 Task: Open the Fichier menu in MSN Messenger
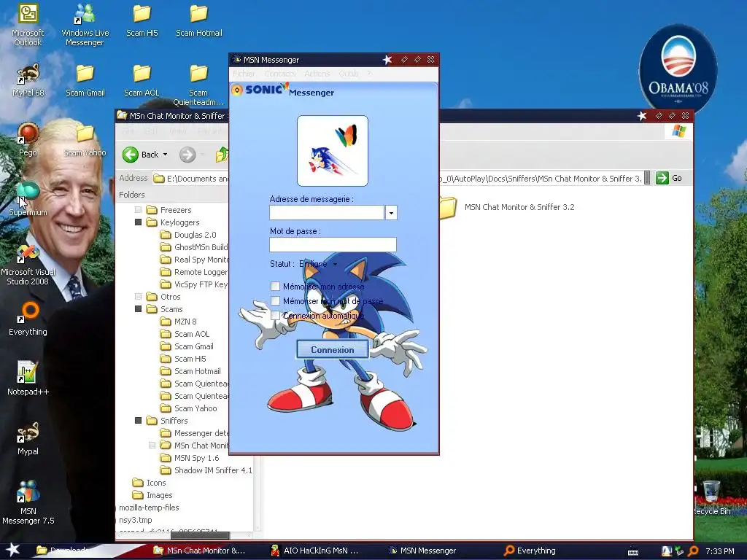244,74
